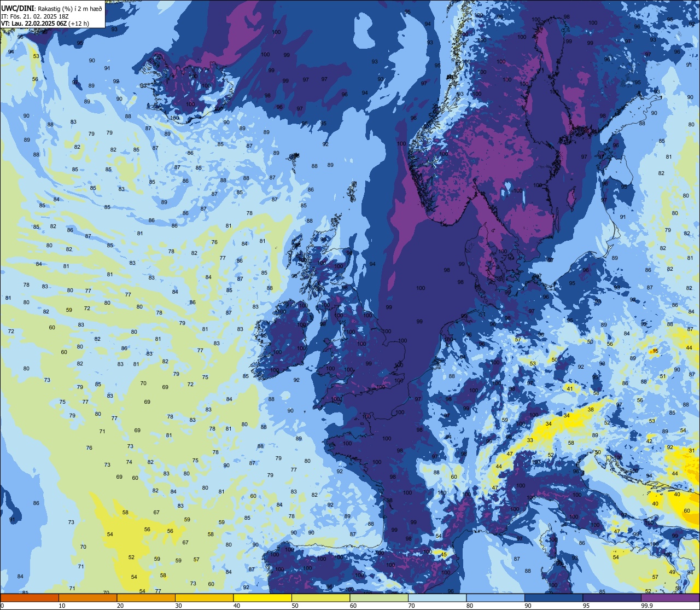
Task: Click the 'VT: Lau. 22.02.2025 06Z (+12 h)' line
Action: point(45,24)
